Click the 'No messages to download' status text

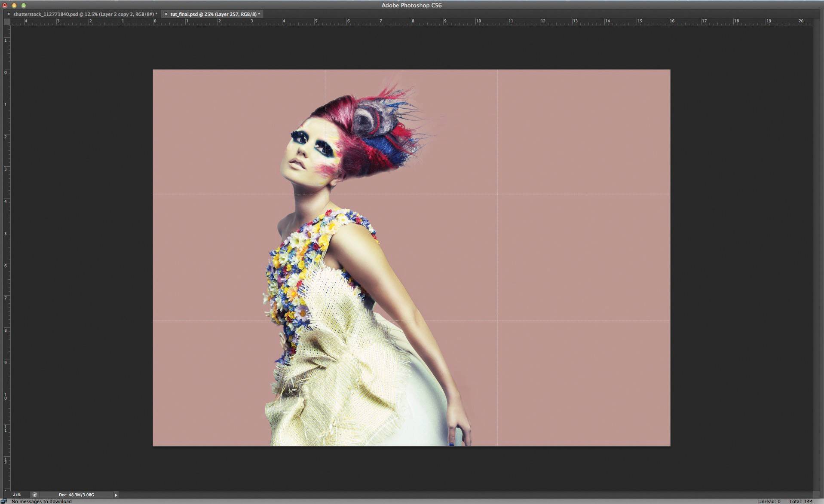click(42, 501)
